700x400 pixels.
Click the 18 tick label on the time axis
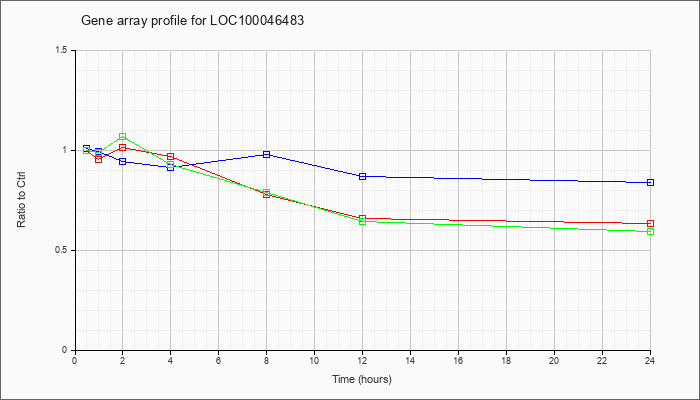click(506, 360)
